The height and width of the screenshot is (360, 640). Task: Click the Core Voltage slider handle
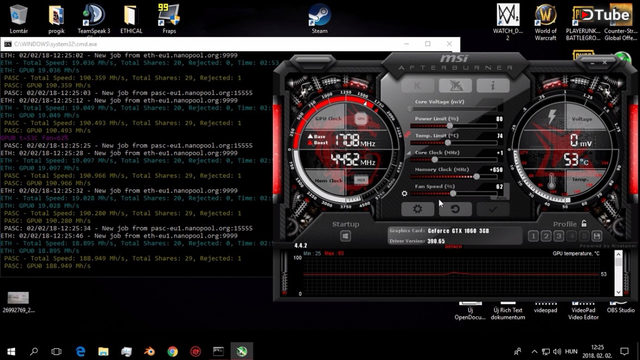coord(410,109)
